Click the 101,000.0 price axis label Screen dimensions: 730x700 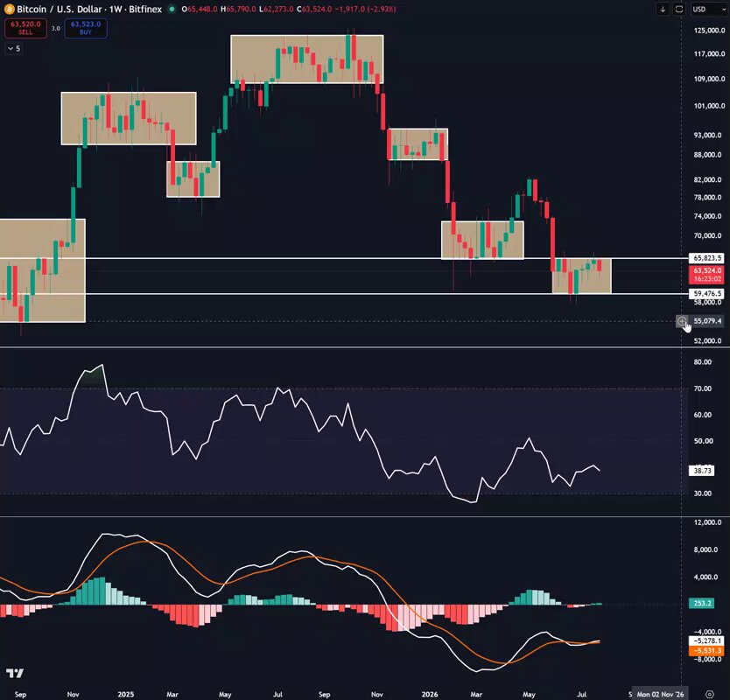coord(709,106)
